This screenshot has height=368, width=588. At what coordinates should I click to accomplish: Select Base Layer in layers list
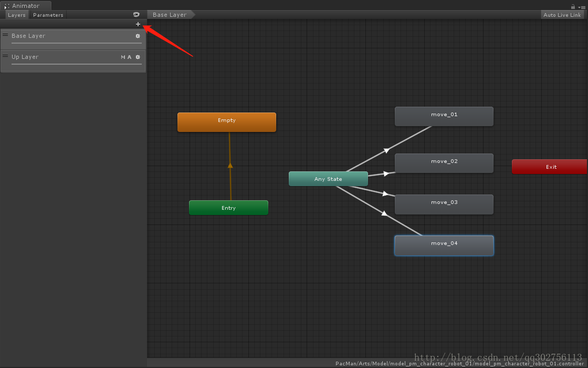click(x=73, y=39)
